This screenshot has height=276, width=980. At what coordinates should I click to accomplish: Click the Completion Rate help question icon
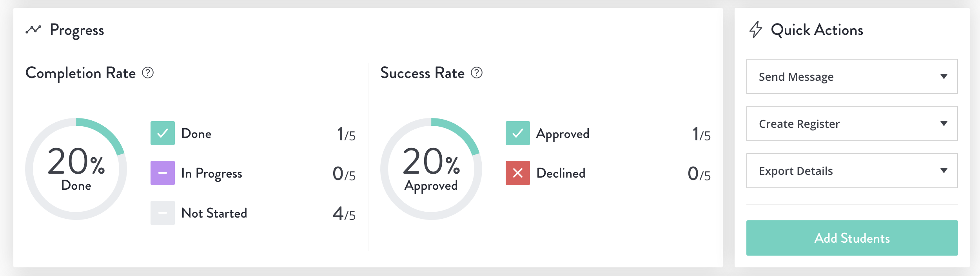point(148,73)
